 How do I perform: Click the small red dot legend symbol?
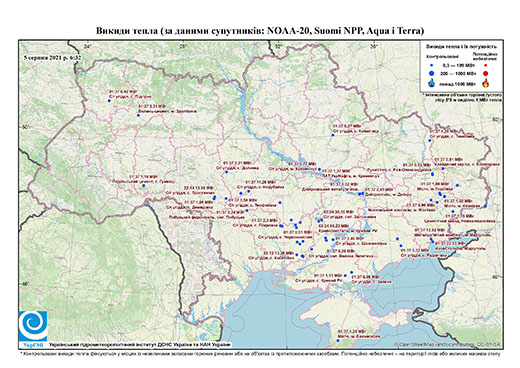(486, 65)
